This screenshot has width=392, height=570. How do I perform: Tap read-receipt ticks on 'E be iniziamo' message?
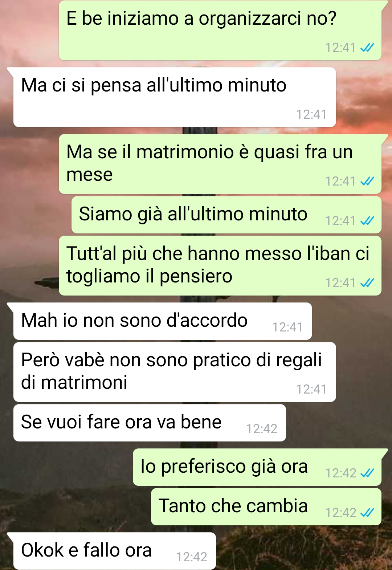pos(367,48)
